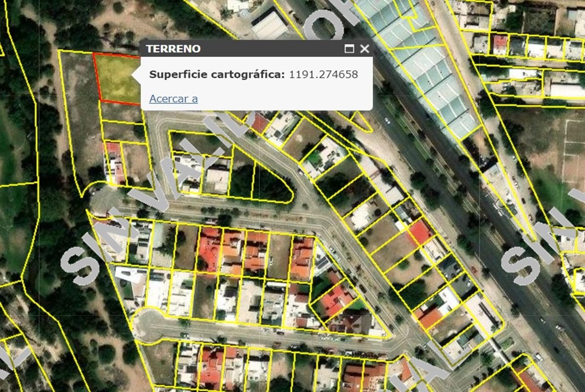
Task: Select the red-outlined highlighted land parcel
Action: 117,78
